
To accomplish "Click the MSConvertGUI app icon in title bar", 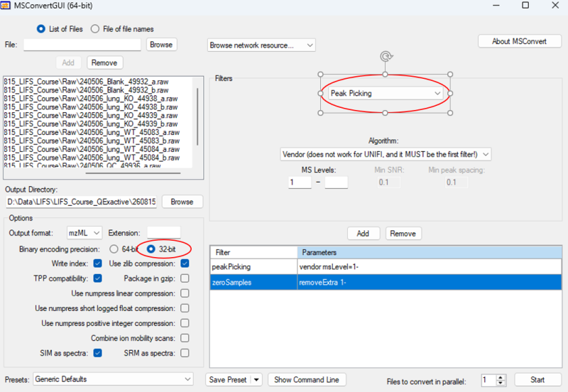I will click(x=5, y=6).
